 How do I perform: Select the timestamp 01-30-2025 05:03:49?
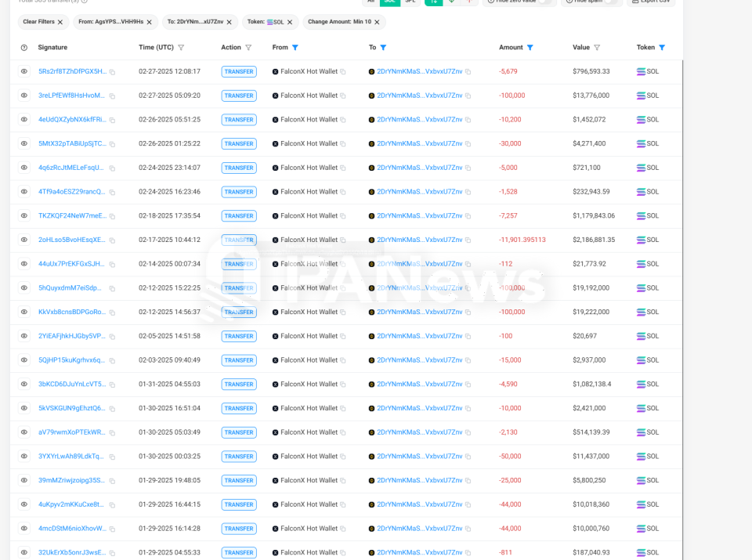point(169,432)
